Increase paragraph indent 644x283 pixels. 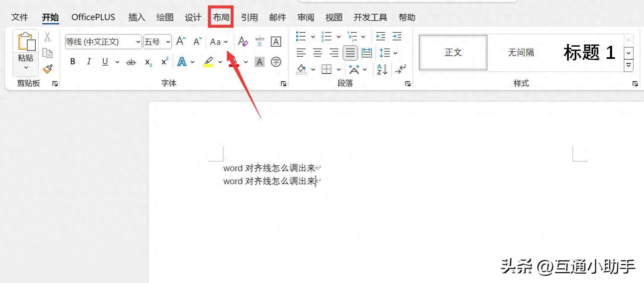(x=397, y=36)
